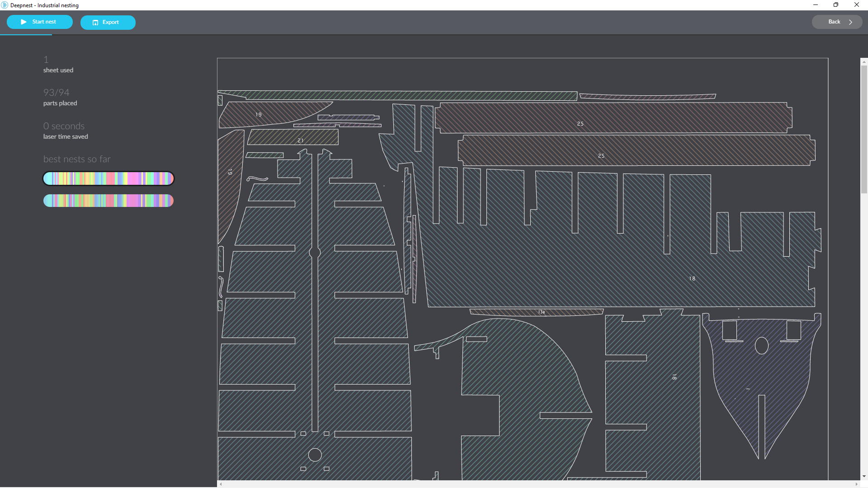Click the Deepnest logo in title bar
The height and width of the screenshot is (488, 868).
[x=5, y=5]
